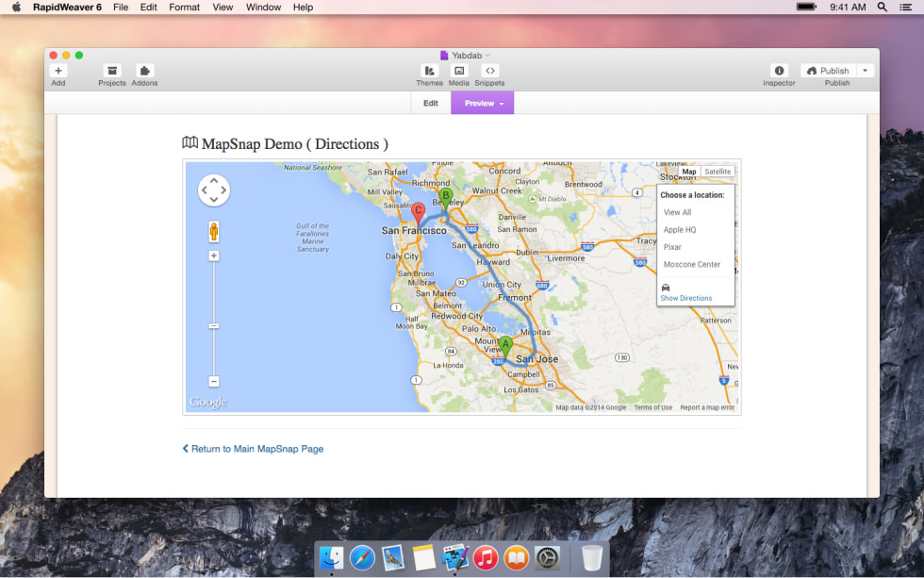
Task: Zoom out with map minus button
Action: click(214, 382)
